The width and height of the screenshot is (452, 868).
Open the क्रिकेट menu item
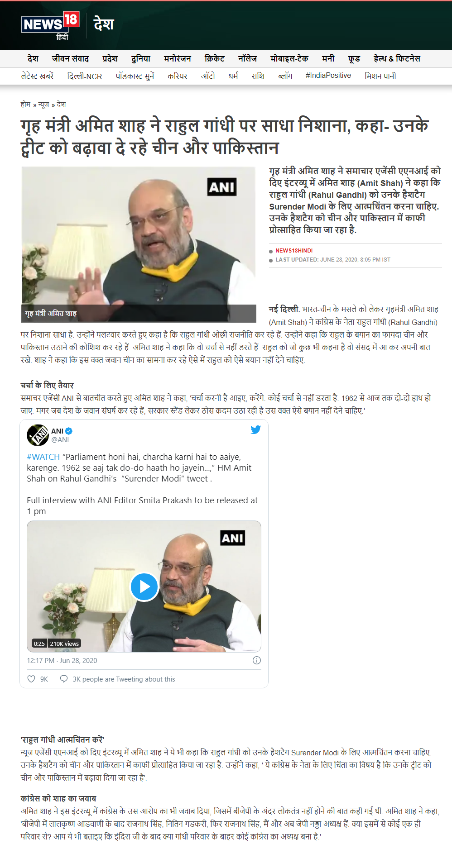pos(215,59)
